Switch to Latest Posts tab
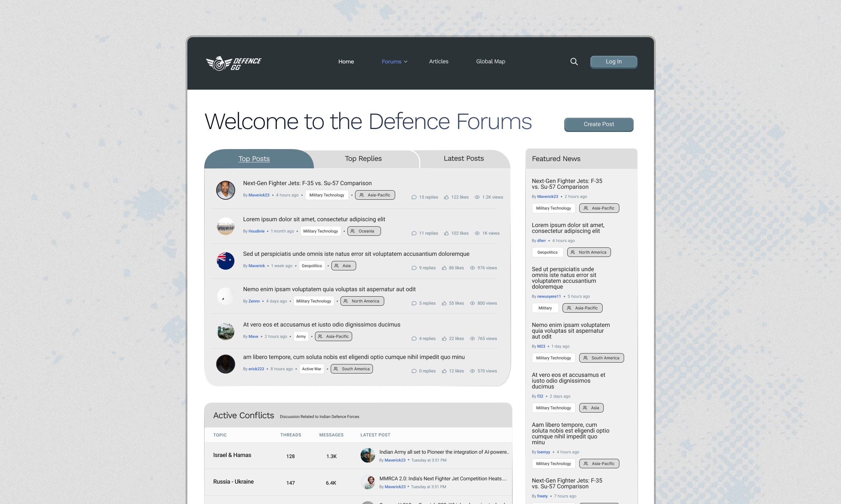The image size is (841, 504). click(463, 159)
